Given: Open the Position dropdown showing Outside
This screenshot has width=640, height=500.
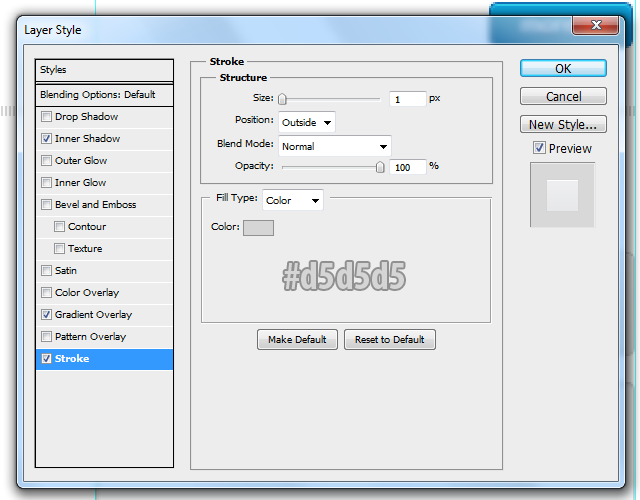Looking at the screenshot, I should point(307,122).
